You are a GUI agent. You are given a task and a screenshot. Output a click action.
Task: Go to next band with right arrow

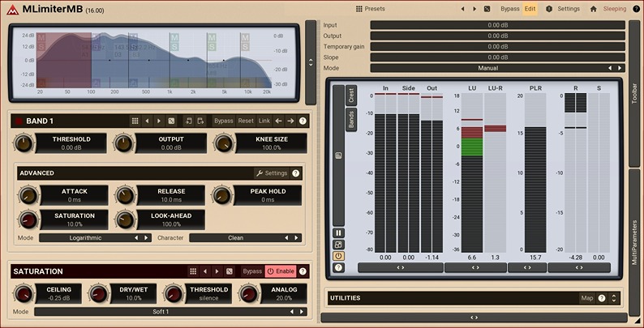tap(290, 121)
